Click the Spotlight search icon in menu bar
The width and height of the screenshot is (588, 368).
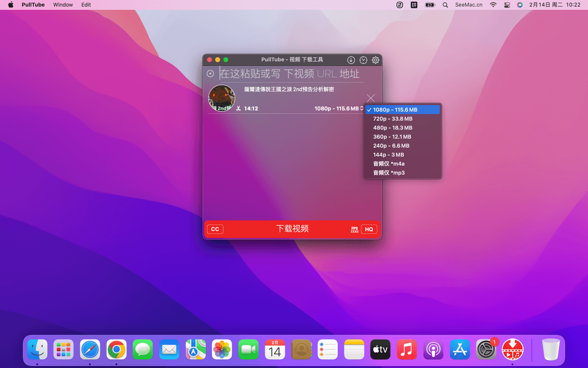pyautogui.click(x=445, y=5)
